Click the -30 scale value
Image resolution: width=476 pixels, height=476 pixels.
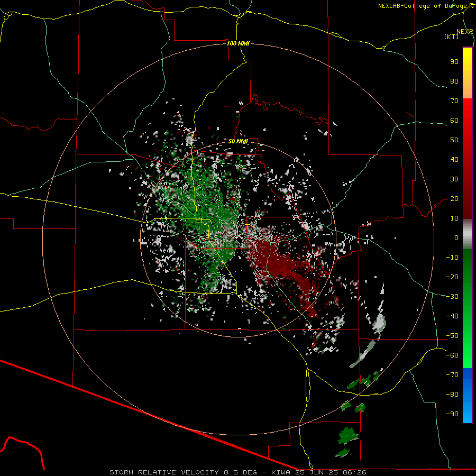(x=452, y=297)
